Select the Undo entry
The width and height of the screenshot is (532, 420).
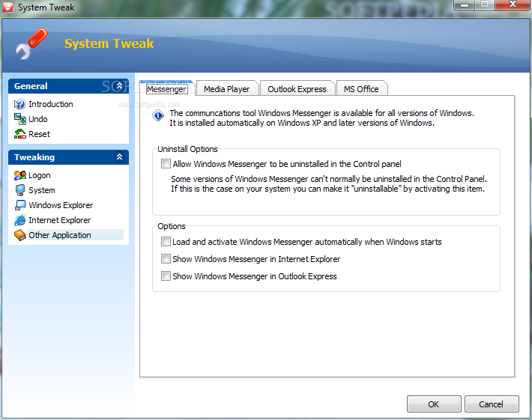click(x=38, y=119)
